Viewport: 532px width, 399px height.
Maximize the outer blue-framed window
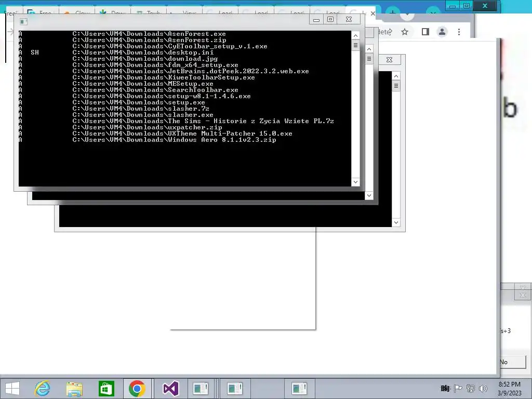467,6
